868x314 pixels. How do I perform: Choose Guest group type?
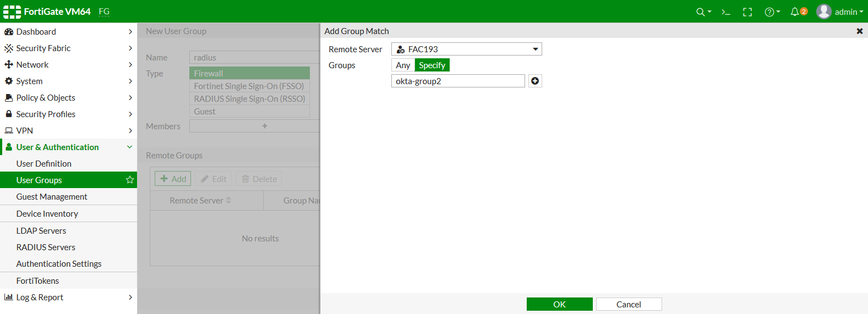tap(249, 112)
